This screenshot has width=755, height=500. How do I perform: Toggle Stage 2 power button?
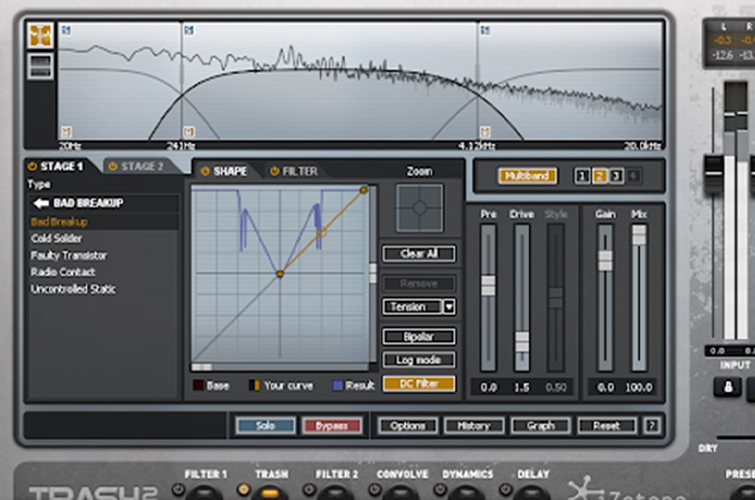click(113, 167)
